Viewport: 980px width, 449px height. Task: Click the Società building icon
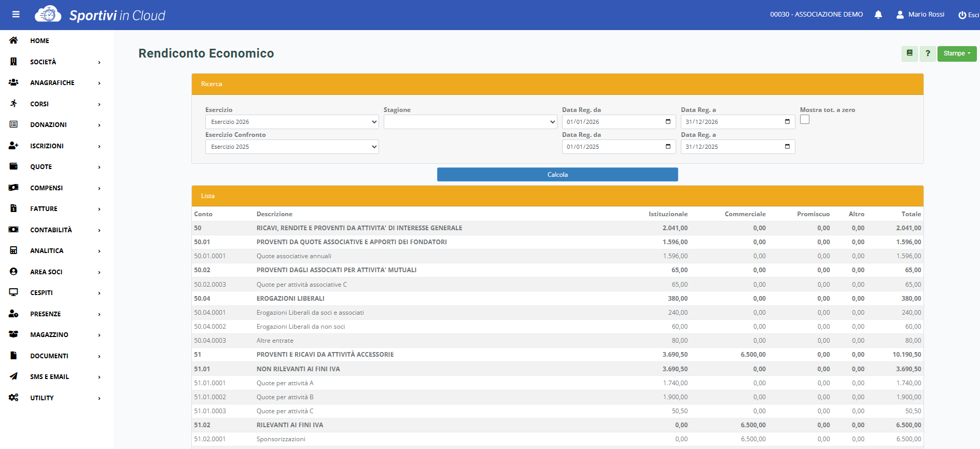click(13, 62)
